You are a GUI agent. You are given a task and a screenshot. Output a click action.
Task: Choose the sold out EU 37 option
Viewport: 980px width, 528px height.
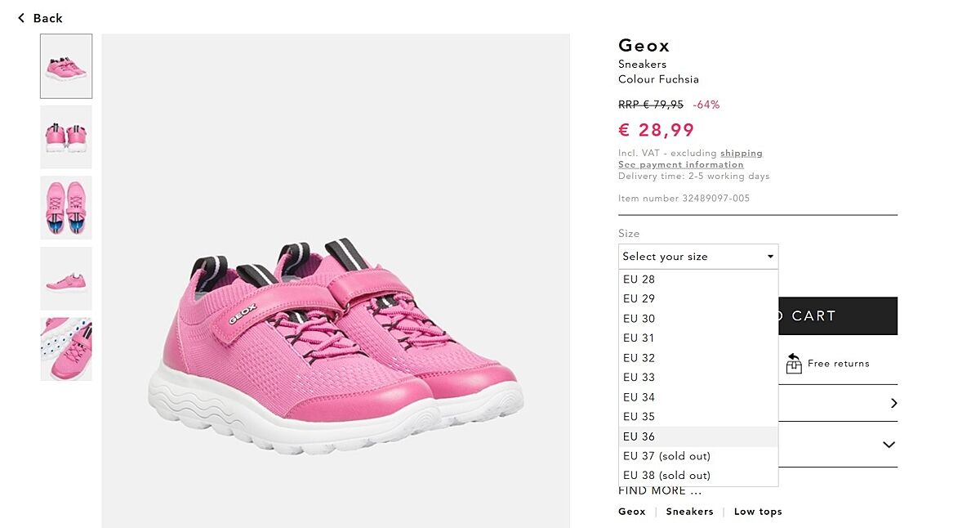tap(666, 456)
